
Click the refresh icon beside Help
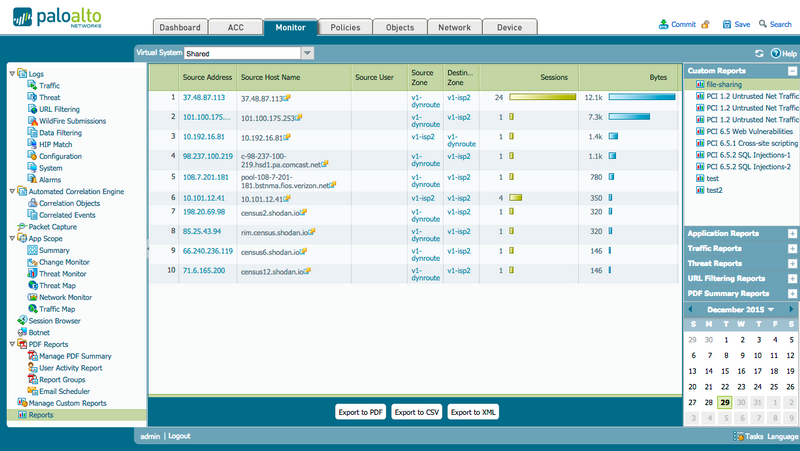(x=759, y=53)
